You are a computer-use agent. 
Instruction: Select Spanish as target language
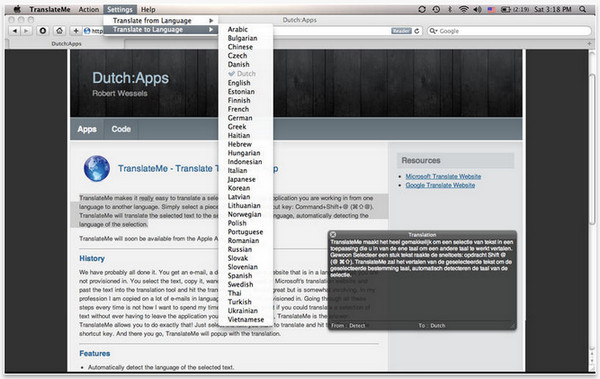coord(245,276)
